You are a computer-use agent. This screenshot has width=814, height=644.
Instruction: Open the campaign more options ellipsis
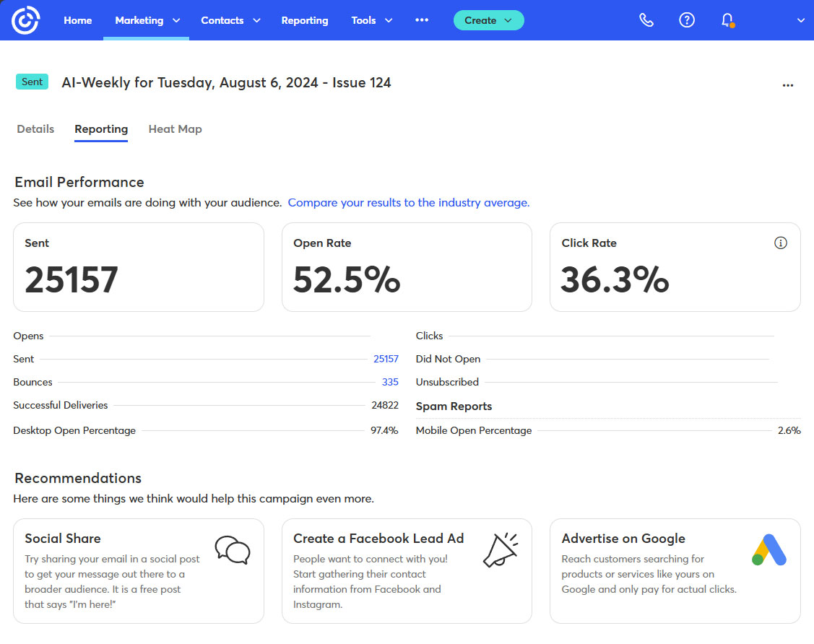click(x=788, y=85)
